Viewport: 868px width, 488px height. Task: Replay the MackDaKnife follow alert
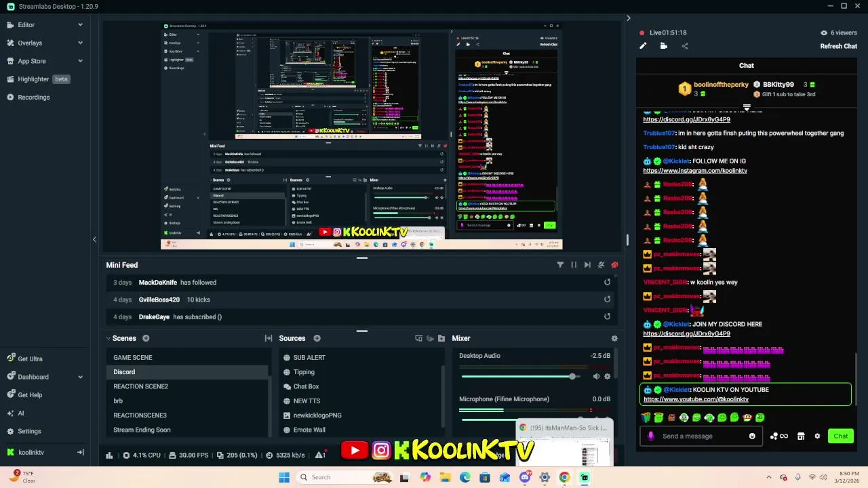[x=607, y=282]
